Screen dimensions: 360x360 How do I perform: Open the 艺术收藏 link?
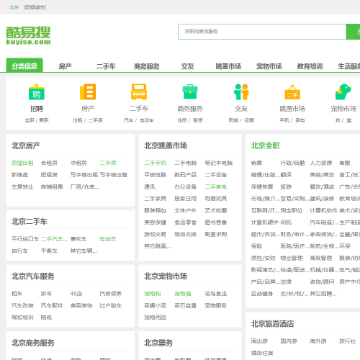point(216,211)
